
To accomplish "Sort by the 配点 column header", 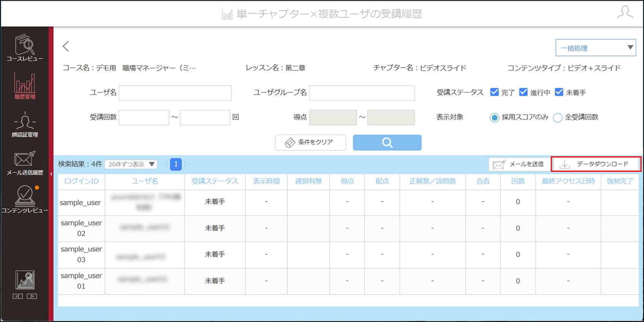I will pyautogui.click(x=382, y=181).
